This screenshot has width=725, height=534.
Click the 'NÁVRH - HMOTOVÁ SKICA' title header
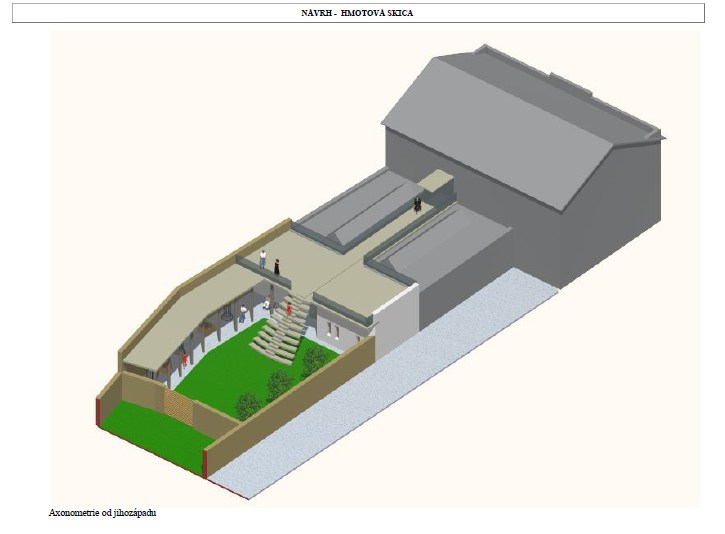(x=357, y=13)
